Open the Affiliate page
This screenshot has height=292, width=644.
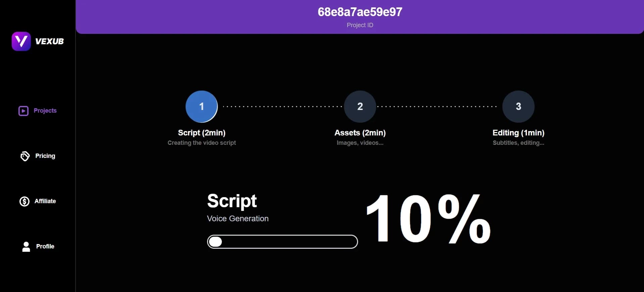coord(45,201)
